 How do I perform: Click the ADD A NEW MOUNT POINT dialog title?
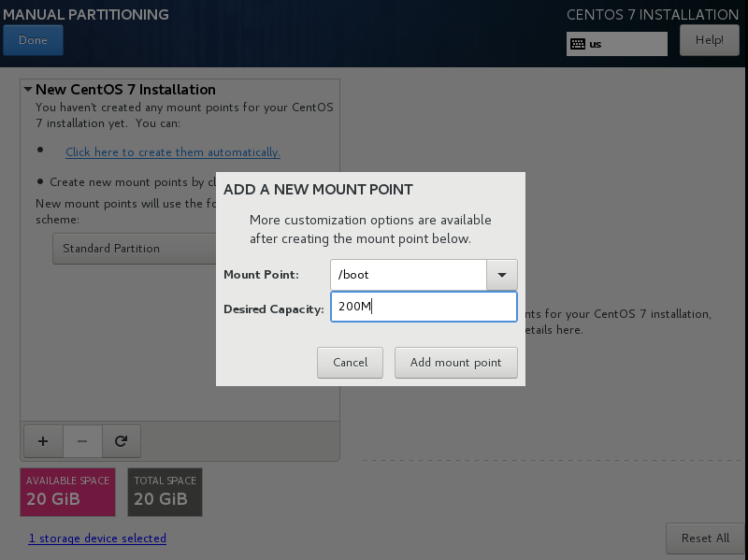pyautogui.click(x=318, y=190)
